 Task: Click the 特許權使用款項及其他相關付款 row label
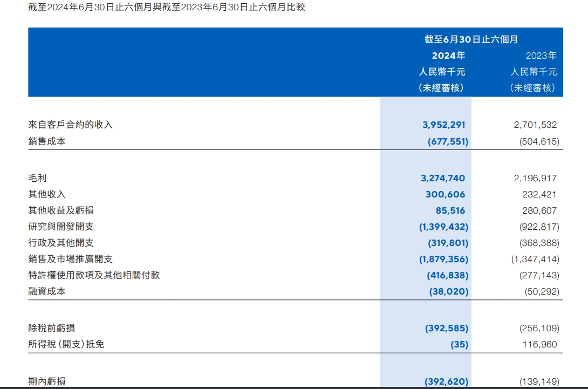pyautogui.click(x=94, y=275)
